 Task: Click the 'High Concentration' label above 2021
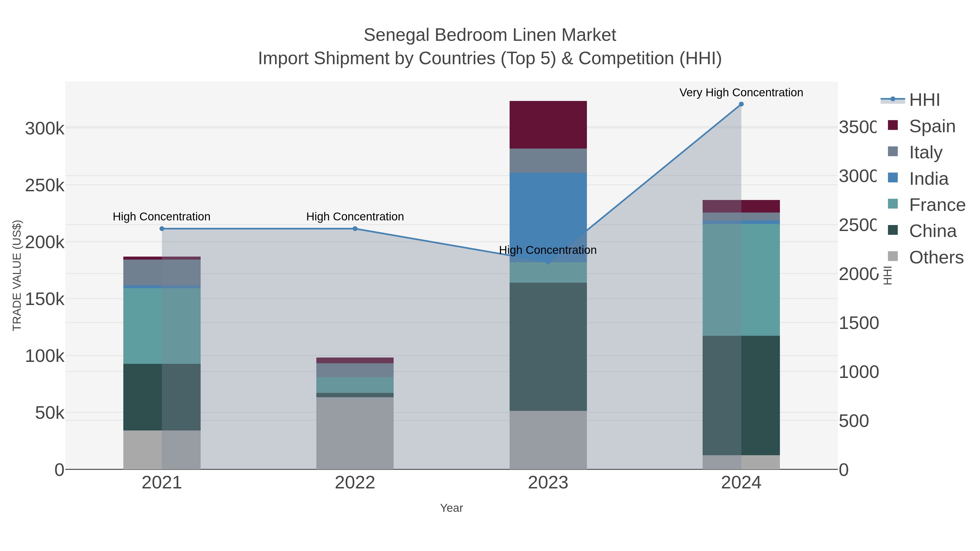[162, 216]
